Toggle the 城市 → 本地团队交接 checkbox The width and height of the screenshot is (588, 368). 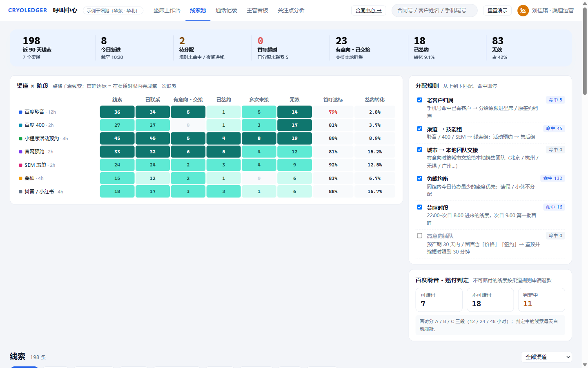pyautogui.click(x=419, y=150)
